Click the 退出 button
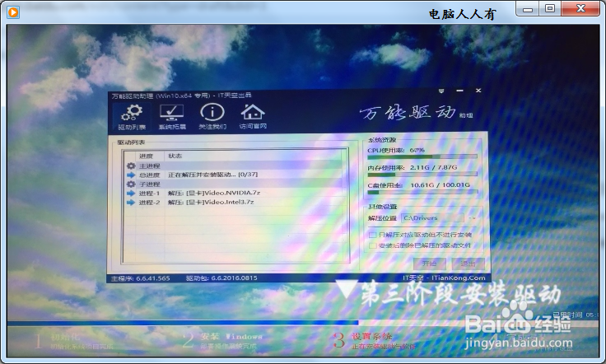606x364 pixels. click(x=468, y=264)
